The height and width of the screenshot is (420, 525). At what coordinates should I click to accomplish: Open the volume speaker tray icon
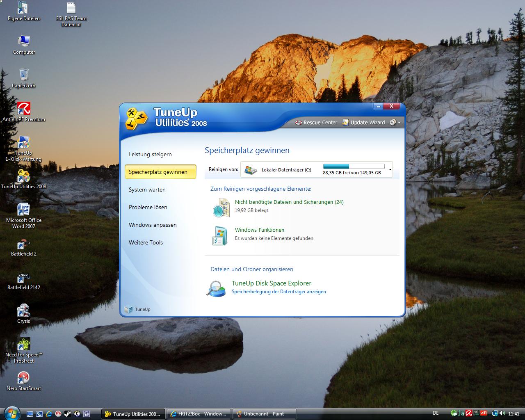(502, 413)
